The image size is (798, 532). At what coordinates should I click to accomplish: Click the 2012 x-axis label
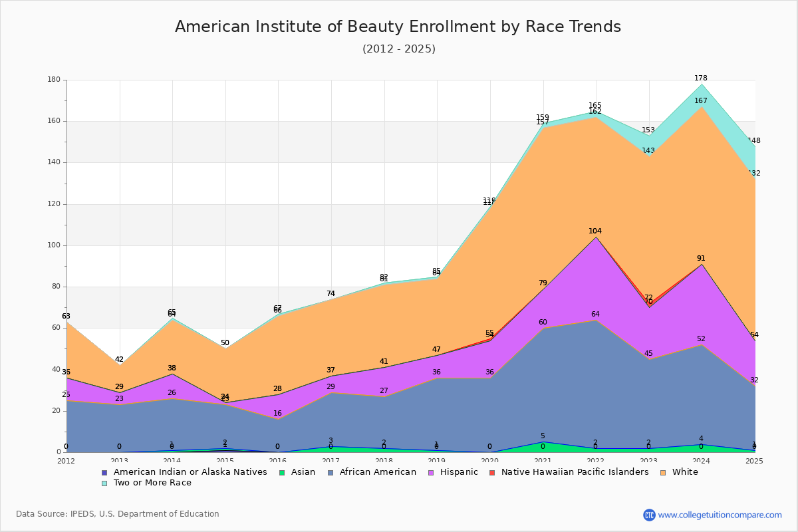(66, 461)
